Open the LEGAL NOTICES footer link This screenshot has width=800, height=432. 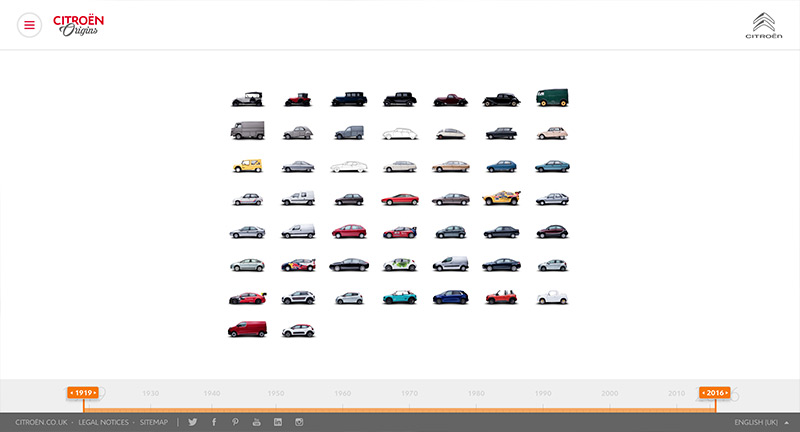104,422
